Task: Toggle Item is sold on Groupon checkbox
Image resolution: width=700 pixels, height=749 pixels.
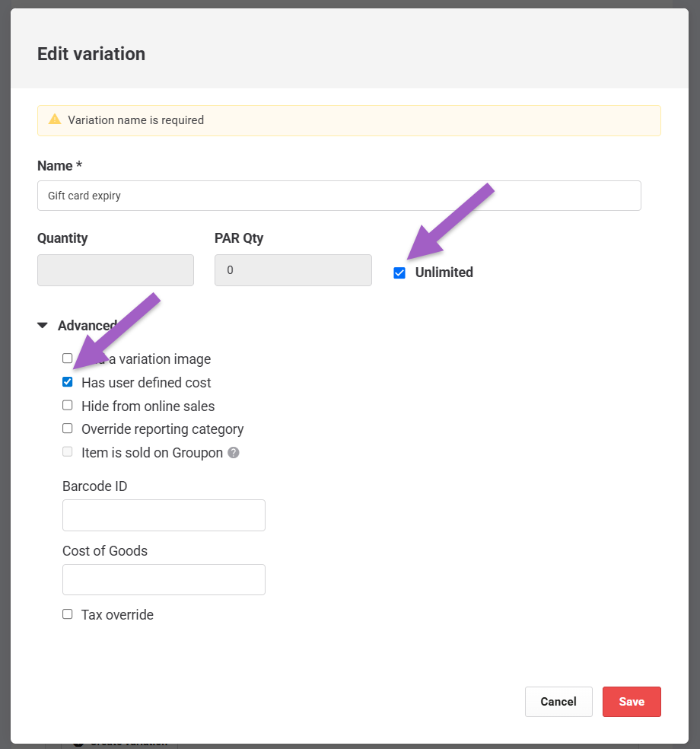Action: pyautogui.click(x=68, y=452)
